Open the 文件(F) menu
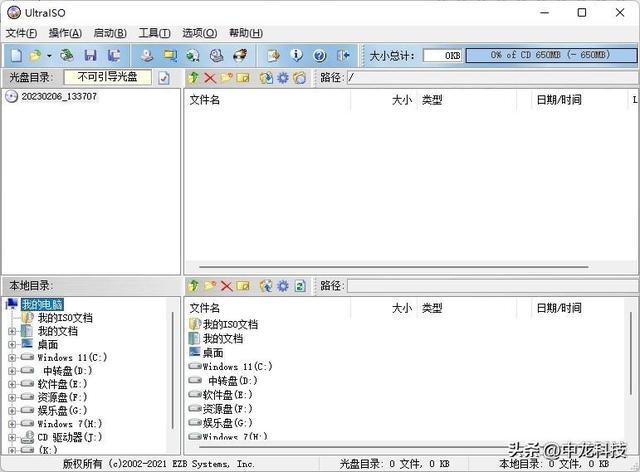Viewport: 640px width, 472px height. pyautogui.click(x=21, y=33)
